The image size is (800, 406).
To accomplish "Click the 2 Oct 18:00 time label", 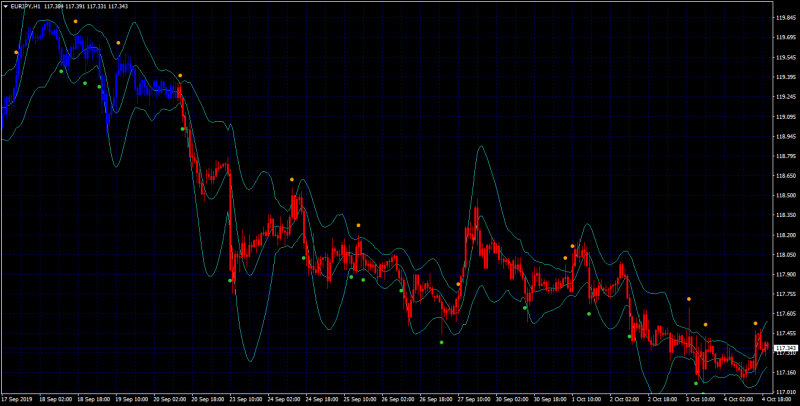I will pyautogui.click(x=664, y=398).
